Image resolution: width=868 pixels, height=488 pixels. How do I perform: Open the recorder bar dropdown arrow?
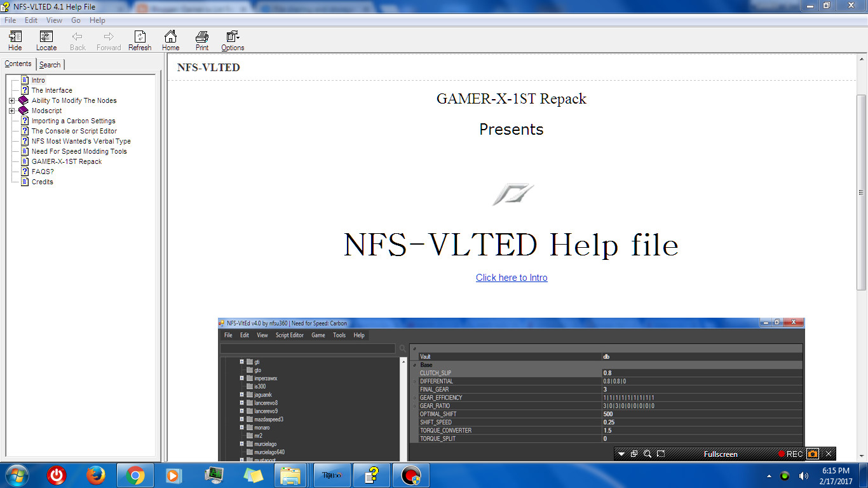point(621,454)
